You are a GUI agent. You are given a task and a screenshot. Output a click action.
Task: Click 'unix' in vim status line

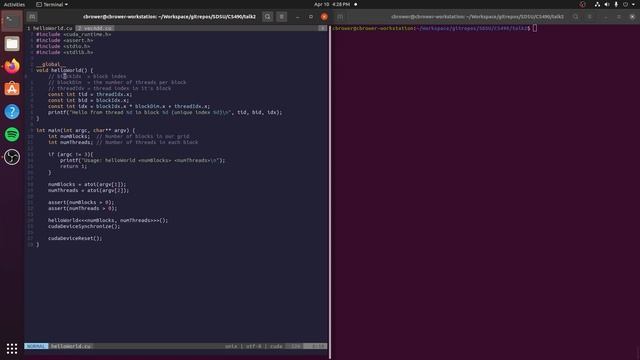point(231,346)
